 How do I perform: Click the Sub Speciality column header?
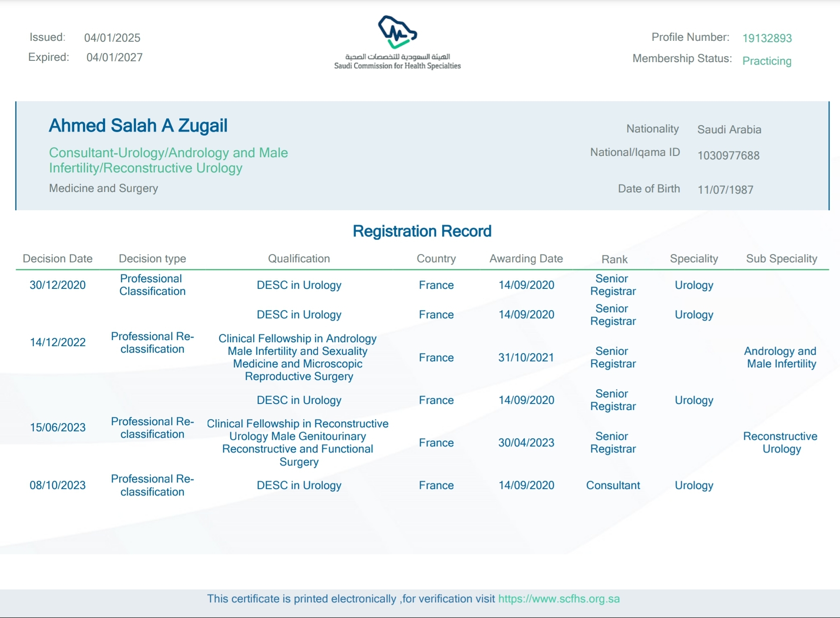tap(781, 259)
